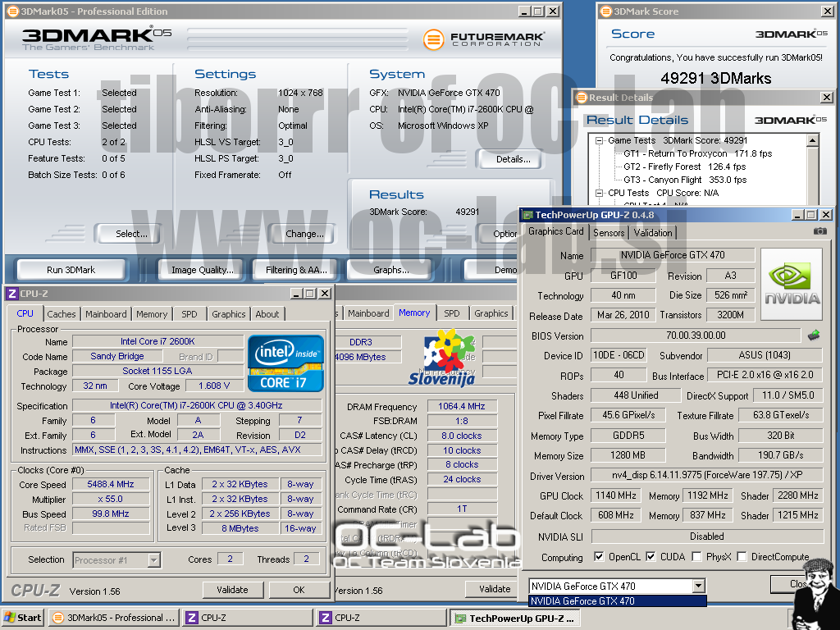The height and width of the screenshot is (630, 840).
Task: Open the Processor #1 selection dropdown
Action: coord(153,560)
